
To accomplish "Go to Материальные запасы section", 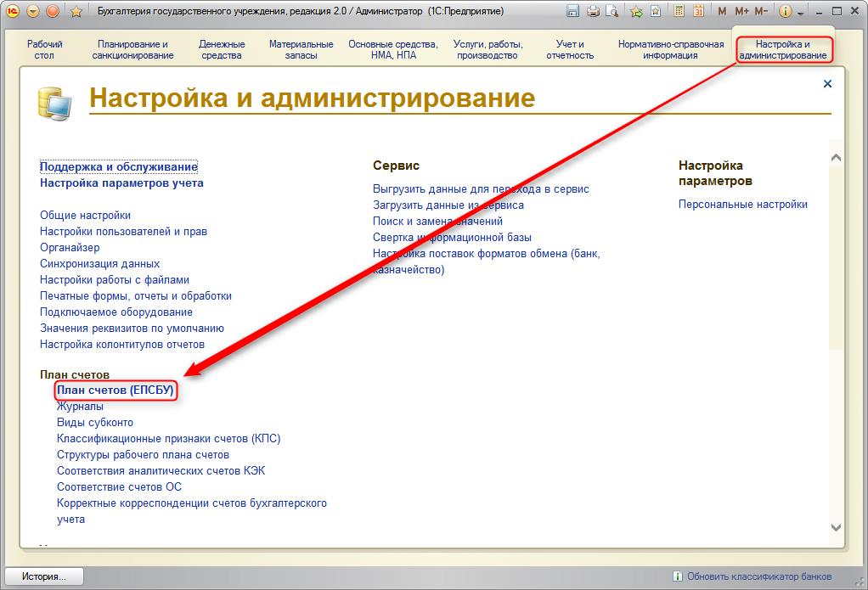I will (x=302, y=50).
